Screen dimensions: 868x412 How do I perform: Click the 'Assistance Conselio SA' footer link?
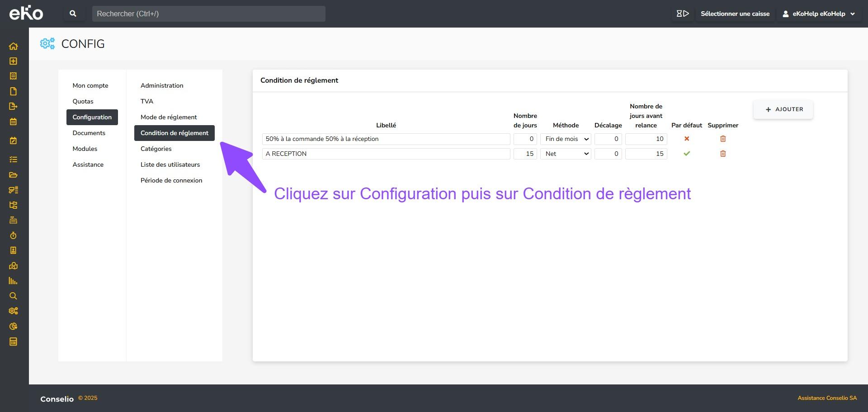point(827,398)
